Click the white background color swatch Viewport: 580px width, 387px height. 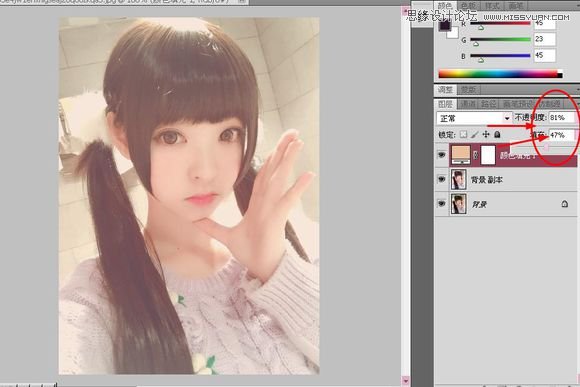(453, 34)
